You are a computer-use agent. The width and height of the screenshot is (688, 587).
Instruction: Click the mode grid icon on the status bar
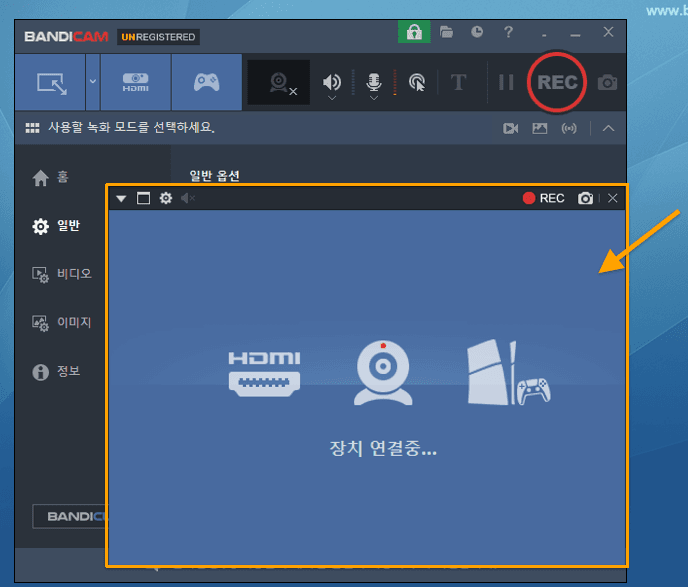32,128
